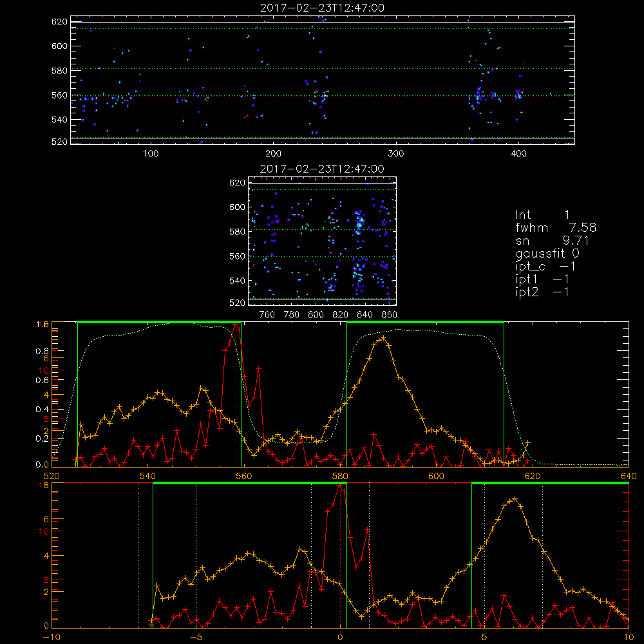Click x-axis label 200 on top image
The width and height of the screenshot is (644, 644).
click(273, 154)
